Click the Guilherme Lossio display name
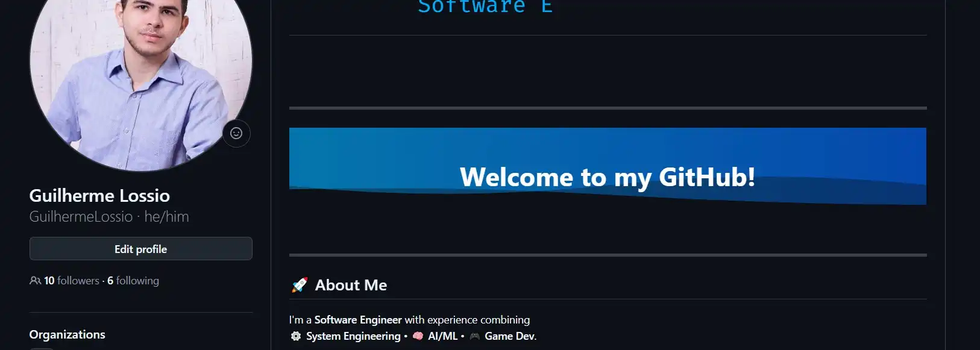Screen dimensions: 980x350 click(99, 196)
